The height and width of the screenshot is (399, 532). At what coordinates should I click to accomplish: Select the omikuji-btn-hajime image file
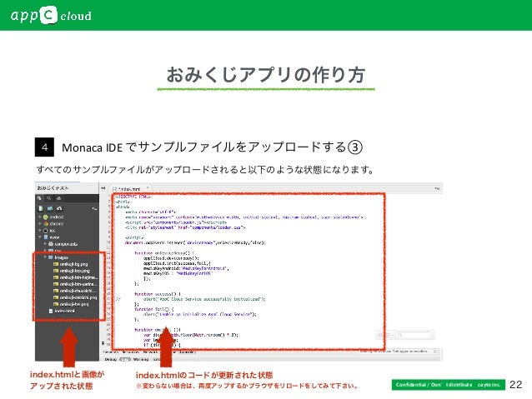78,277
